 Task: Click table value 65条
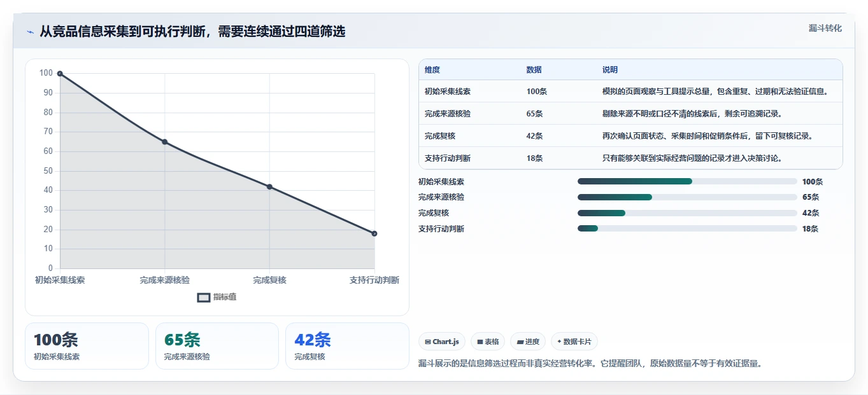pos(535,114)
